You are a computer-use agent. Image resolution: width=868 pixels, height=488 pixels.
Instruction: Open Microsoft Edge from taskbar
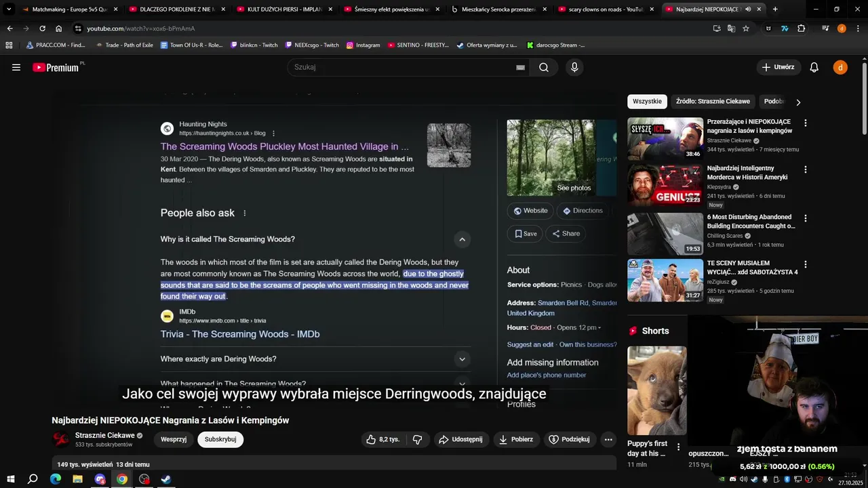(x=56, y=479)
